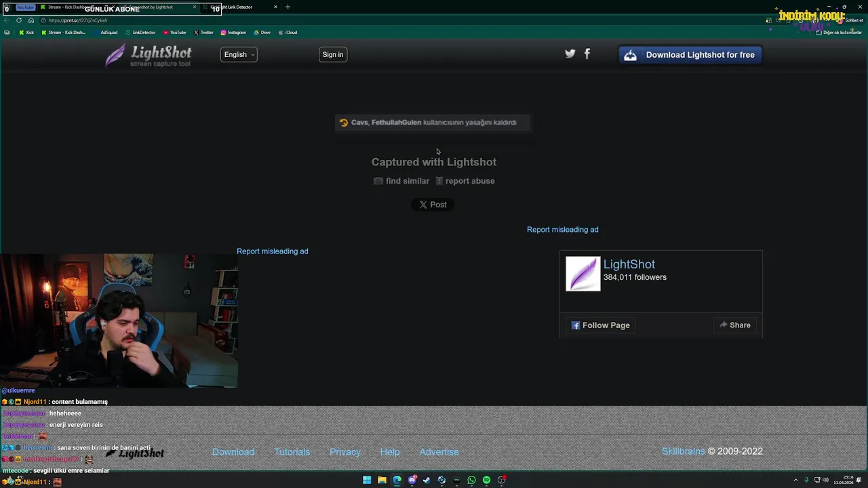Click the volume speaker tray icon
The height and width of the screenshot is (488, 868).
tap(825, 480)
